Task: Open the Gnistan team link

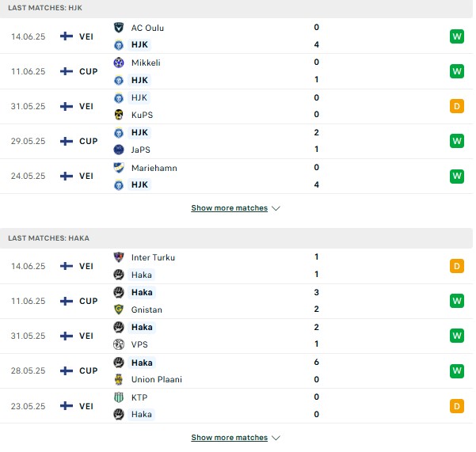Action: tap(147, 310)
